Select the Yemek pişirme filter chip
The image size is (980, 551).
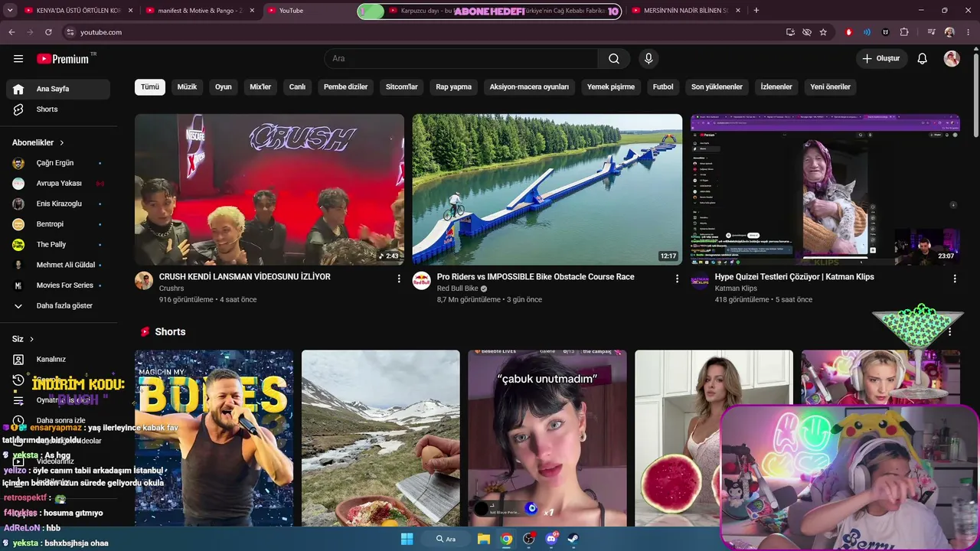click(x=611, y=87)
